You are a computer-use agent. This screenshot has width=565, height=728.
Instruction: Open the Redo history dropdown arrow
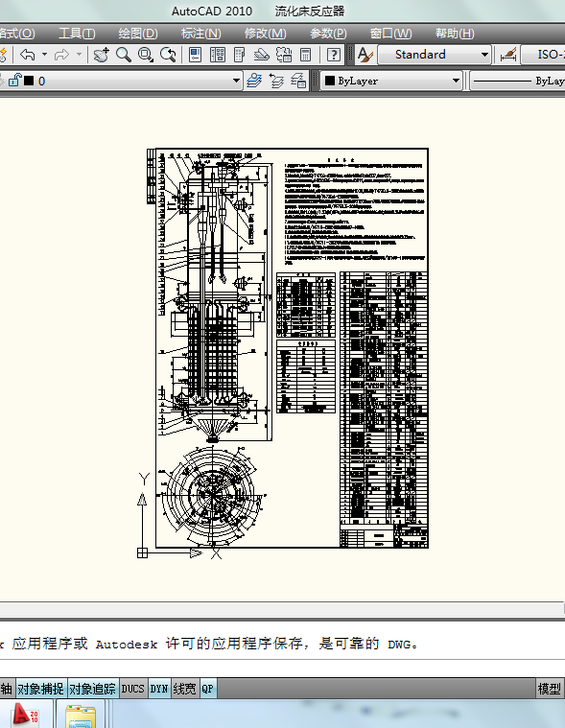pos(79,55)
